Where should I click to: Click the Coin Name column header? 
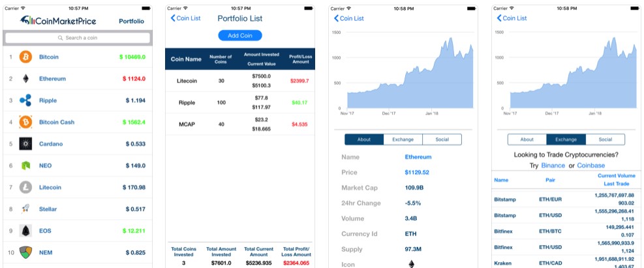pyautogui.click(x=186, y=59)
